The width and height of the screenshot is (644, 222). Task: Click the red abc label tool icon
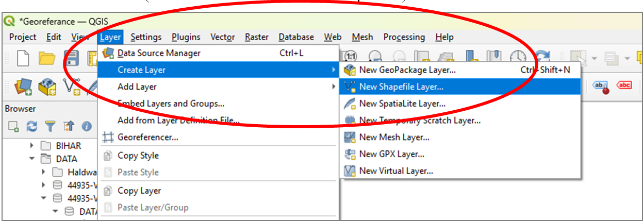[624, 85]
